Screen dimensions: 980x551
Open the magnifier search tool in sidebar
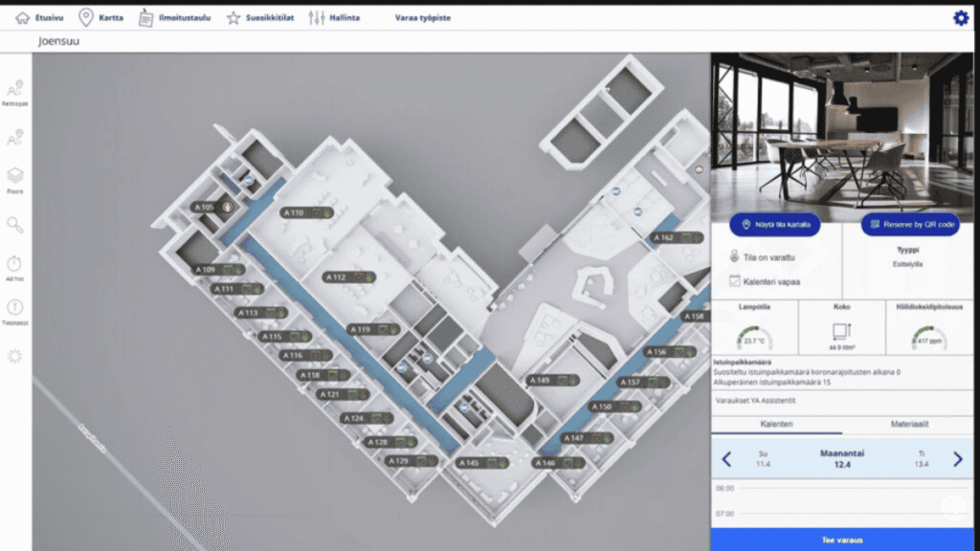(x=15, y=225)
